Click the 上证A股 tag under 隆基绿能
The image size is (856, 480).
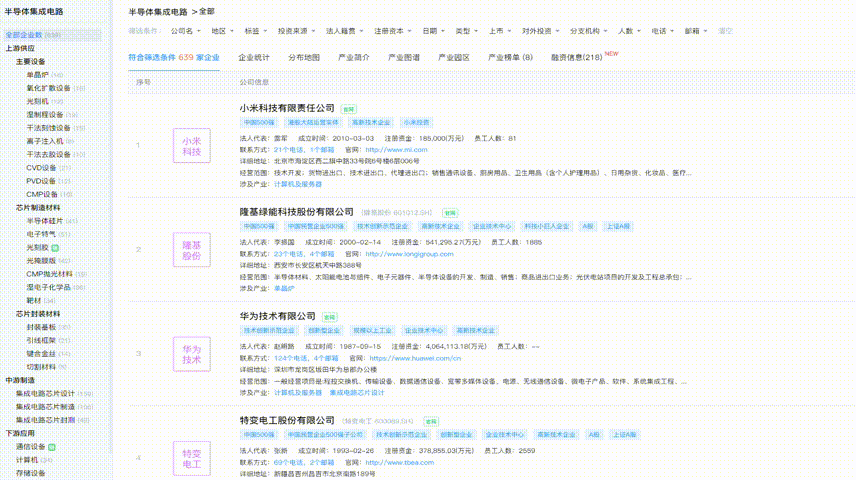(620, 226)
